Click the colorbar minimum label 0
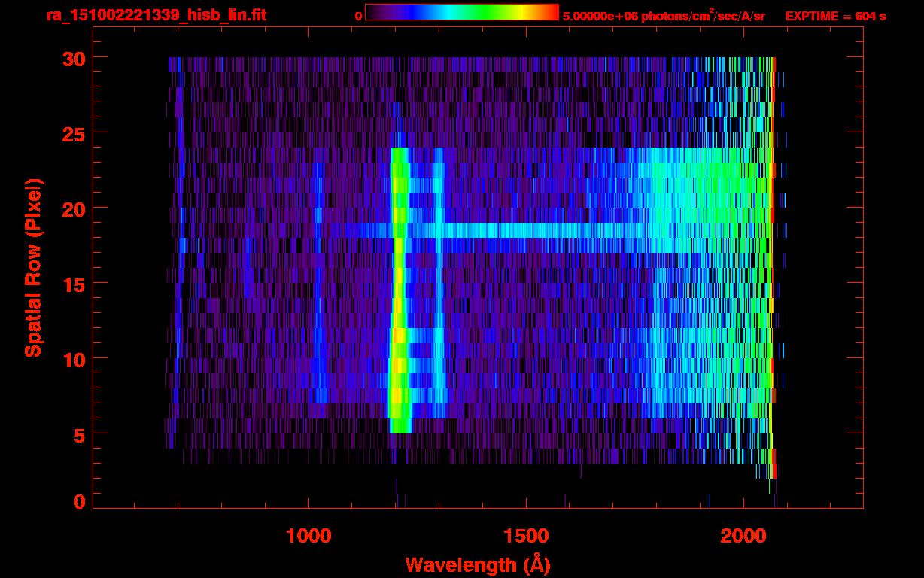Screen dimensions: 924x578 tap(358, 16)
